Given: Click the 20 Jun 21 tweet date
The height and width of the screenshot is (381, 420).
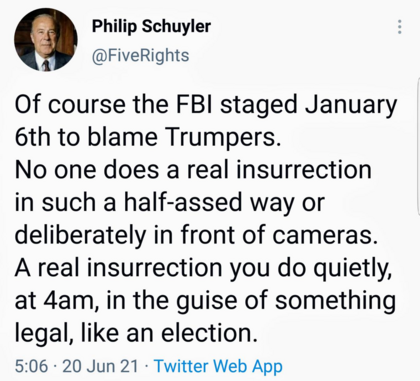Looking at the screenshot, I should tap(100, 366).
